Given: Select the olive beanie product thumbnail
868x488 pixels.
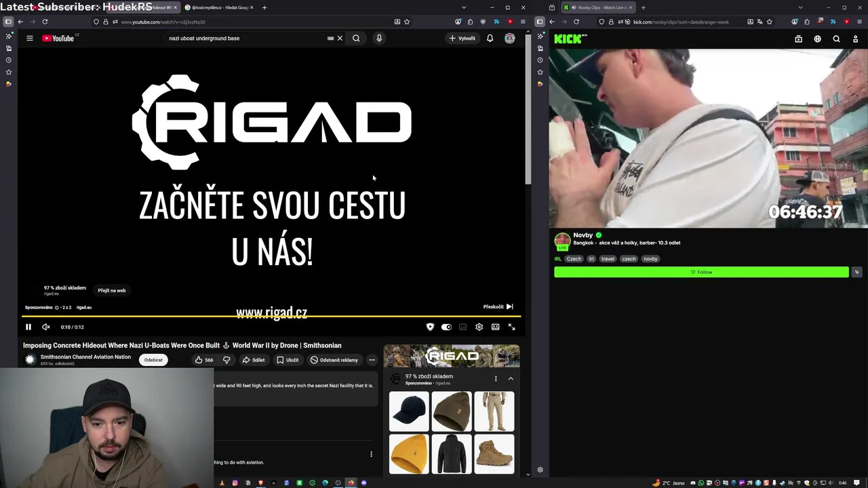Looking at the screenshot, I should 452,411.
